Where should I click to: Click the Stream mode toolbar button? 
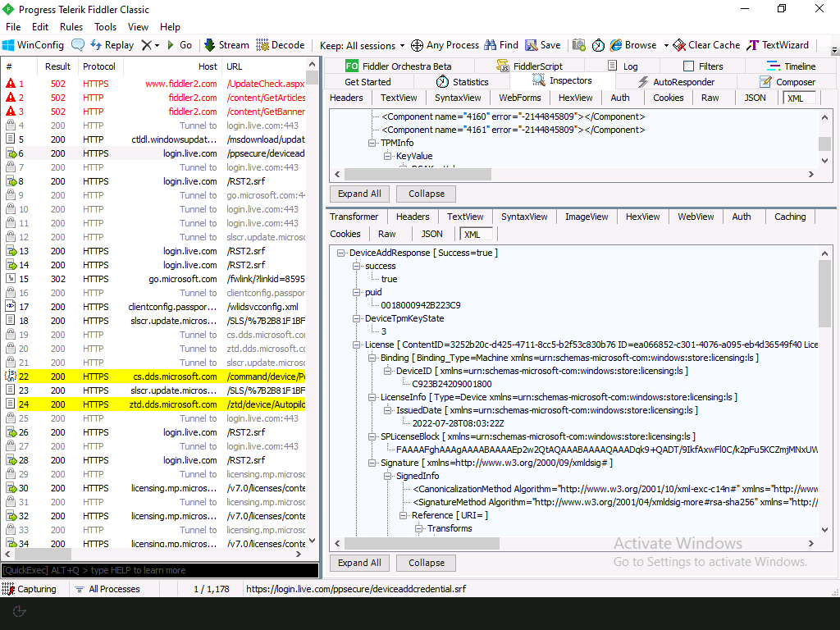point(226,45)
